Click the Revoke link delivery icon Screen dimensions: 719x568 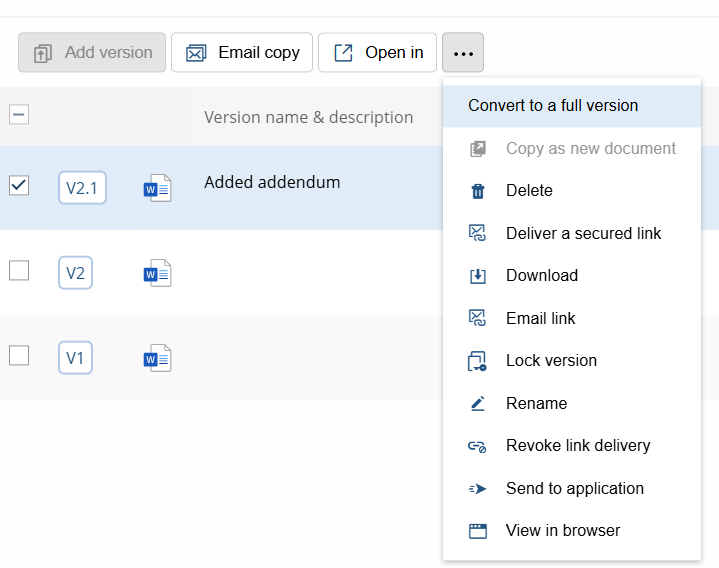pyautogui.click(x=477, y=447)
